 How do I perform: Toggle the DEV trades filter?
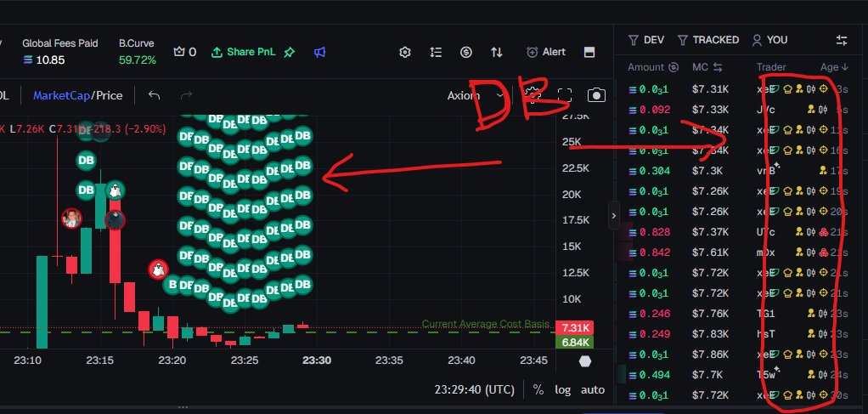pyautogui.click(x=646, y=40)
